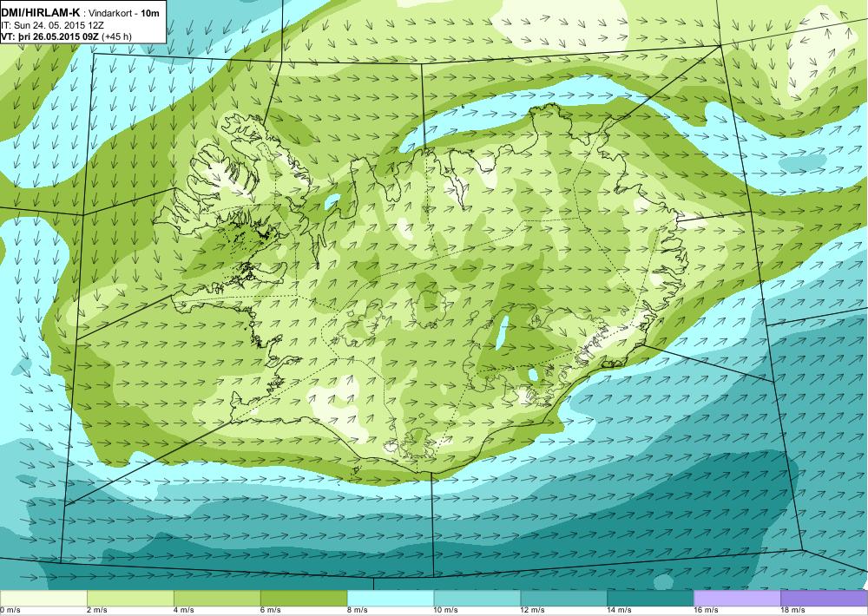Screen dimensions: 868x616
Task: Click the '14 m/s' legend label
Action: point(620,611)
